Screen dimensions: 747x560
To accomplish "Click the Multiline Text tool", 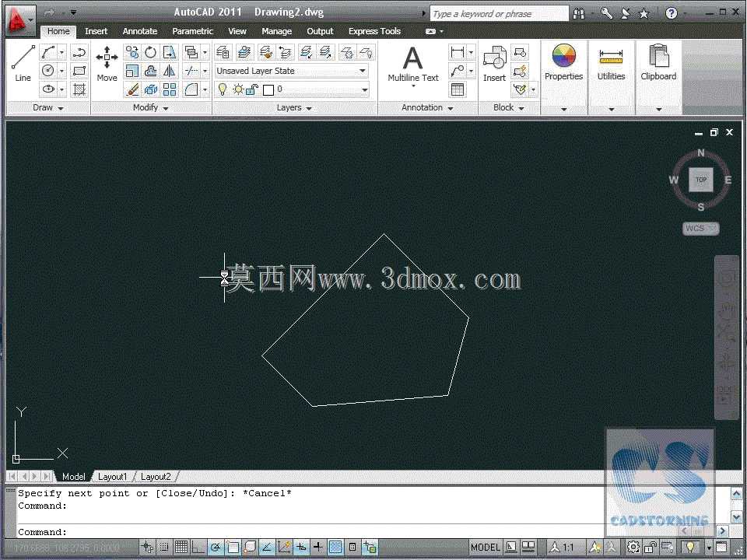I will (412, 65).
